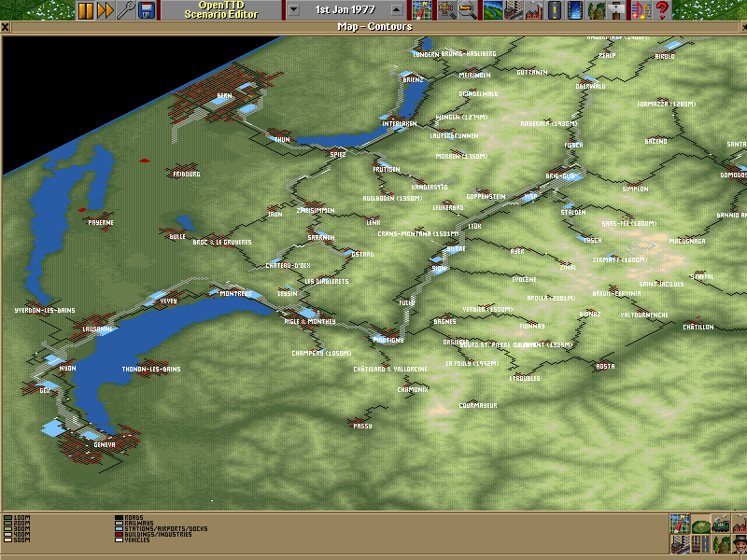Show vegetation on the map
The image size is (747, 560).
[720, 544]
